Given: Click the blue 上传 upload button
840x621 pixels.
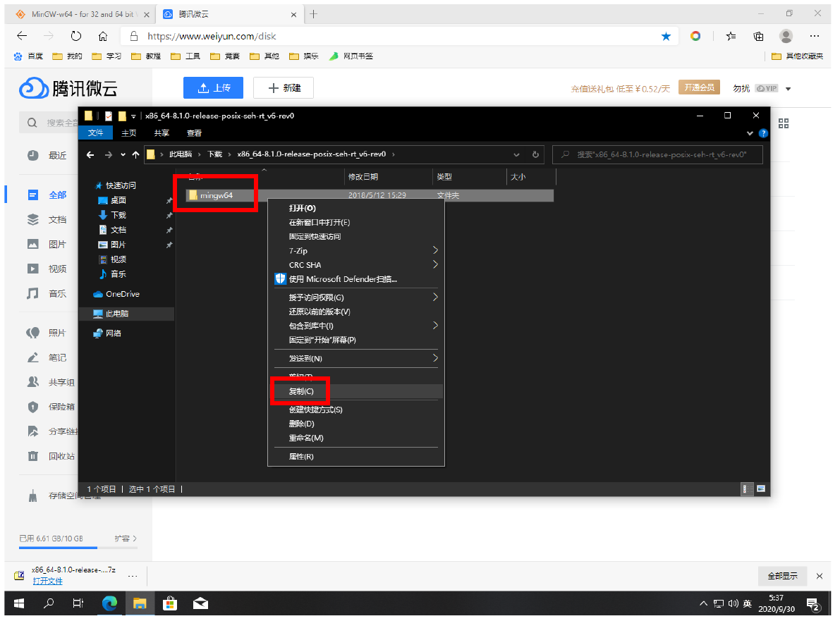Looking at the screenshot, I should pyautogui.click(x=213, y=88).
